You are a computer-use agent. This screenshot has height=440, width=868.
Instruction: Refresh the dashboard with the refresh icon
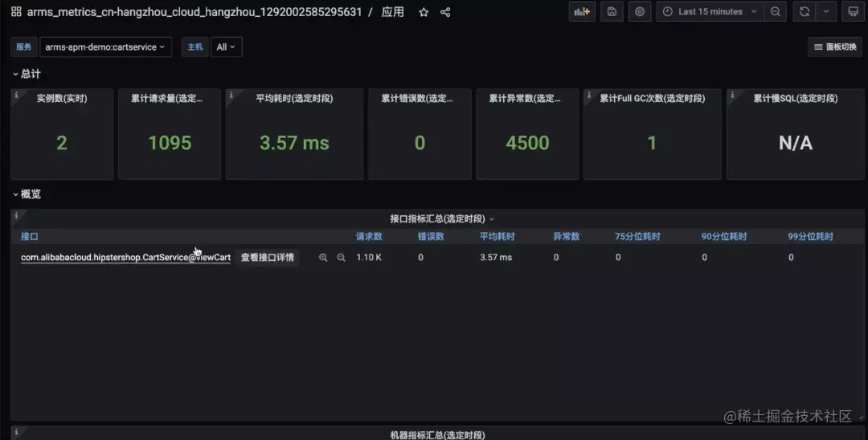805,11
